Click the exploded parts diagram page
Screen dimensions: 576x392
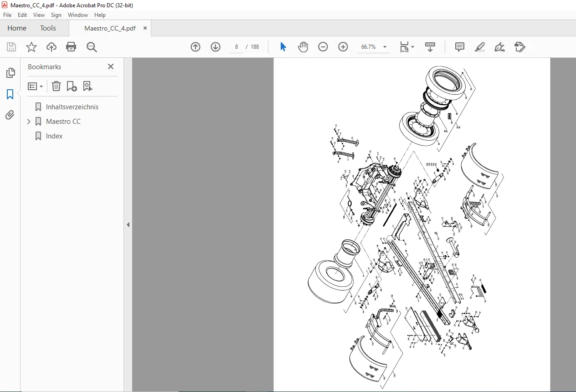(411, 224)
